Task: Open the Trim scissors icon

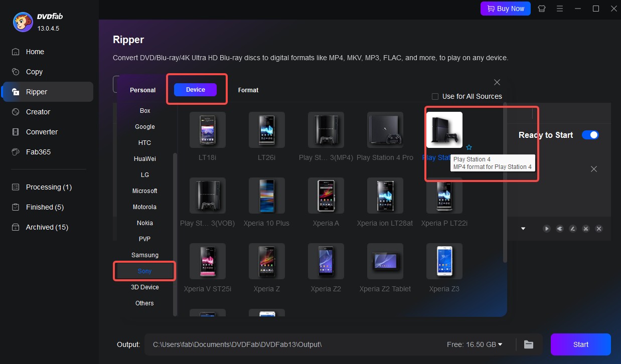Action: (x=586, y=229)
